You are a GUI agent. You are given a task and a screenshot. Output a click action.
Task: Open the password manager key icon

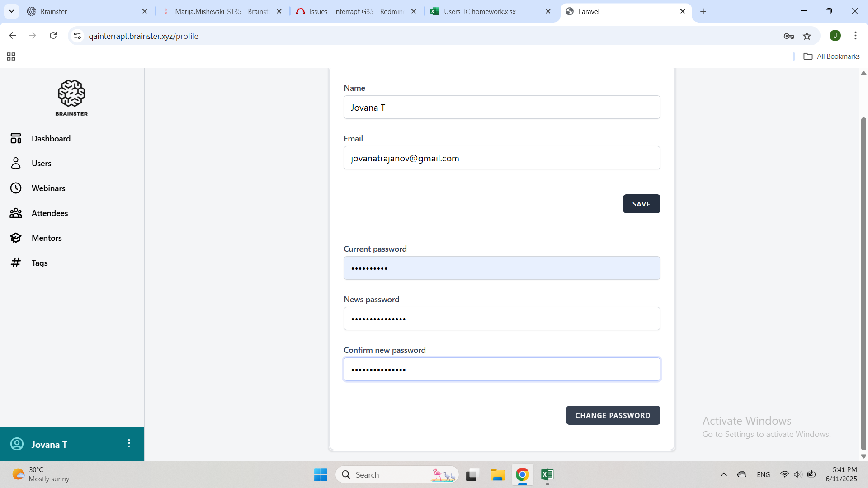click(789, 36)
